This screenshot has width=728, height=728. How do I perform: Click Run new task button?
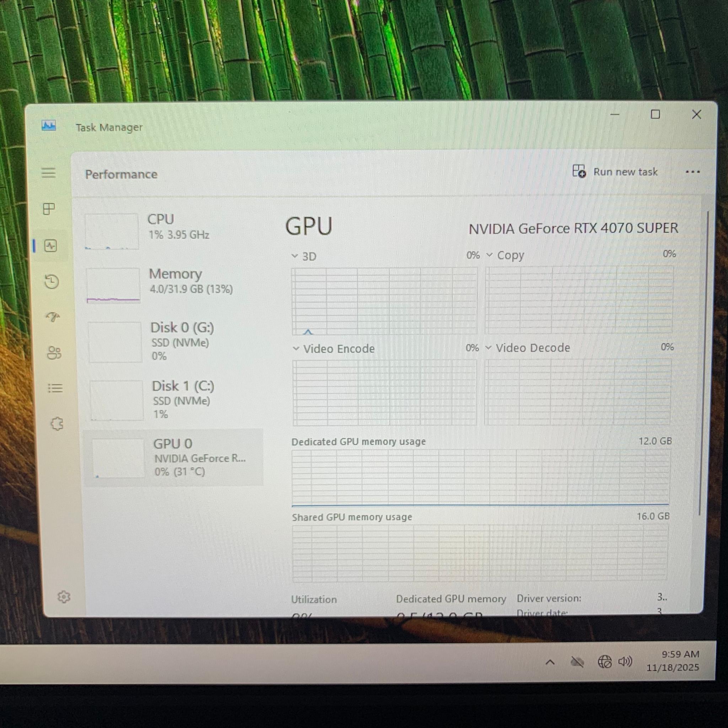(x=615, y=172)
